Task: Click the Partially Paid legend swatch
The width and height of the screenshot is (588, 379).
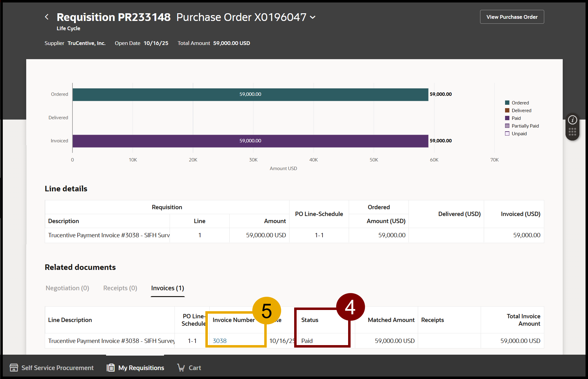Action: (507, 126)
